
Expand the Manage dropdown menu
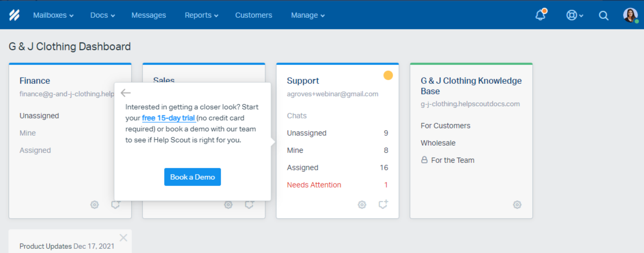[x=308, y=15]
